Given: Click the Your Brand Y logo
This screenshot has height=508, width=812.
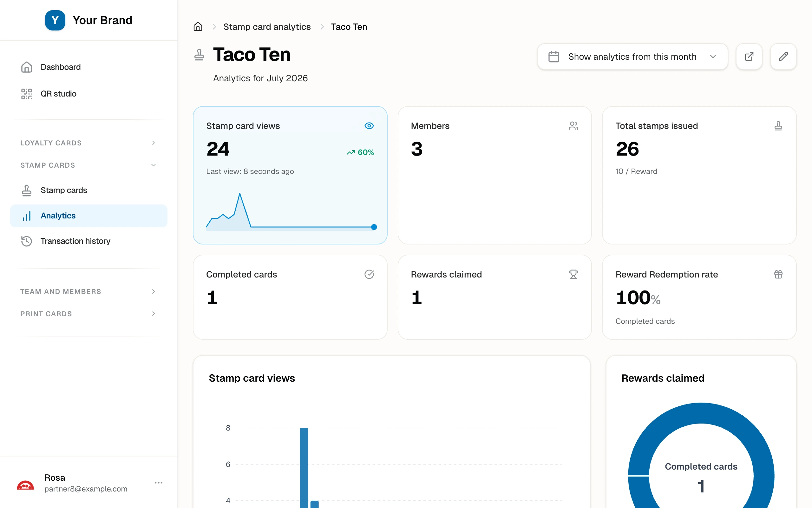Looking at the screenshot, I should coord(55,20).
